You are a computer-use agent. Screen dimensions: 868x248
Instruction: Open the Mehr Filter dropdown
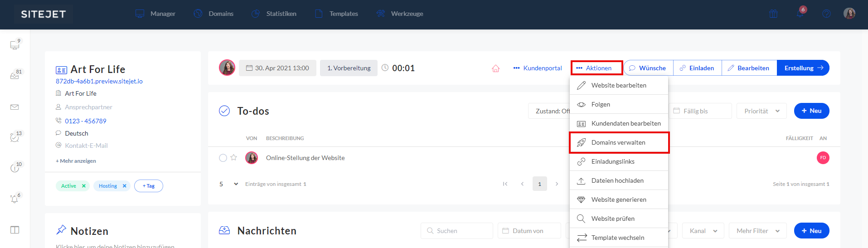pyautogui.click(x=757, y=231)
